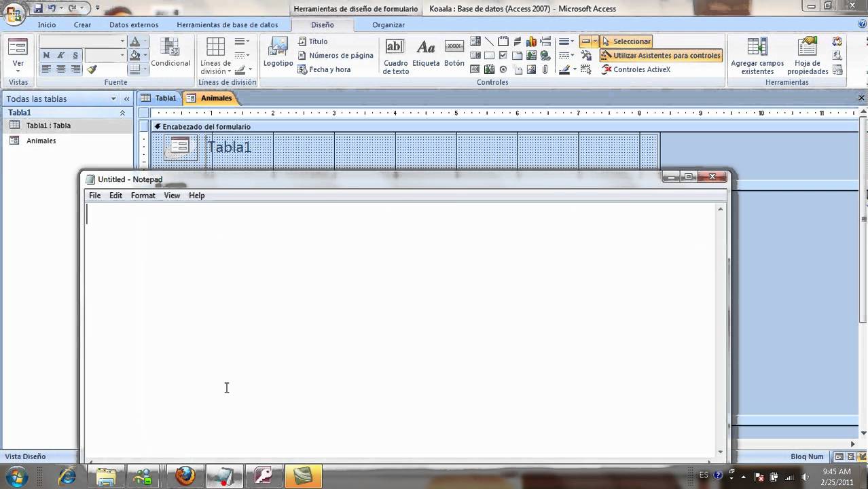Center text in Fuente group

(60, 69)
